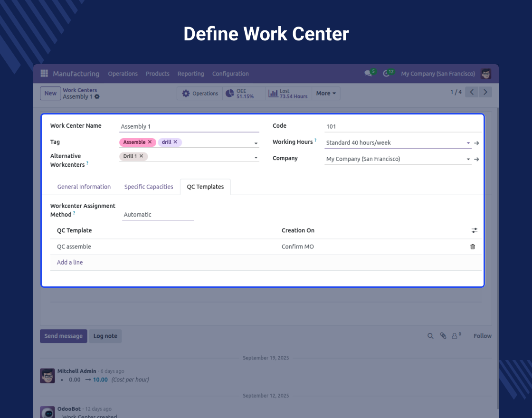The width and height of the screenshot is (532, 418).
Task: Remove the drill tag
Action: tap(175, 142)
